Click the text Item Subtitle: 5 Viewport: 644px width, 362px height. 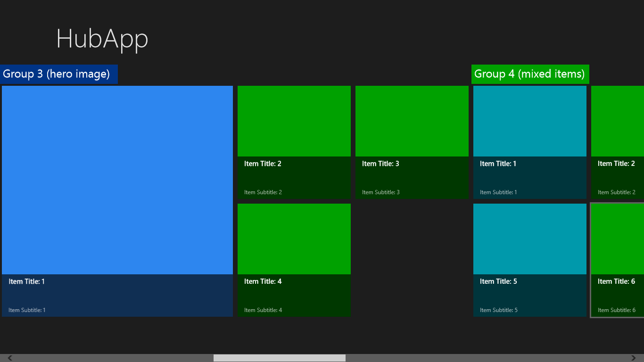499,310
